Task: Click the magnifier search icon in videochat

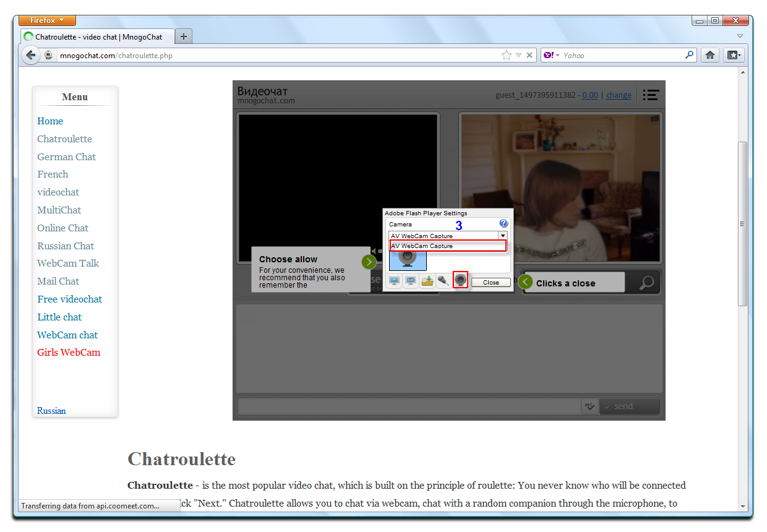Action: [646, 283]
